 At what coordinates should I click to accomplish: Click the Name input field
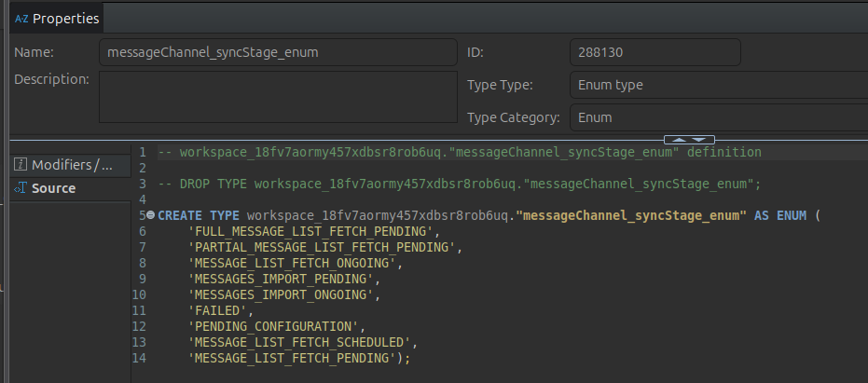coord(274,52)
